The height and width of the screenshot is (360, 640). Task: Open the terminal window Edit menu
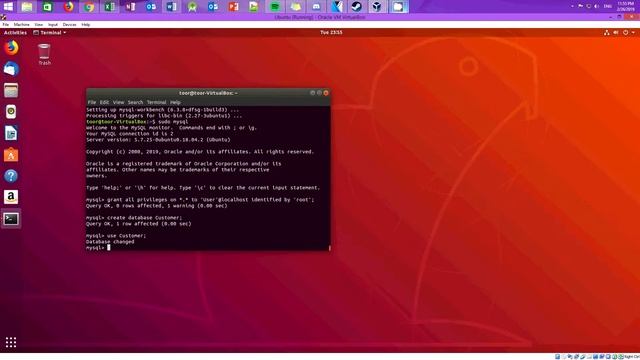pyautogui.click(x=104, y=102)
